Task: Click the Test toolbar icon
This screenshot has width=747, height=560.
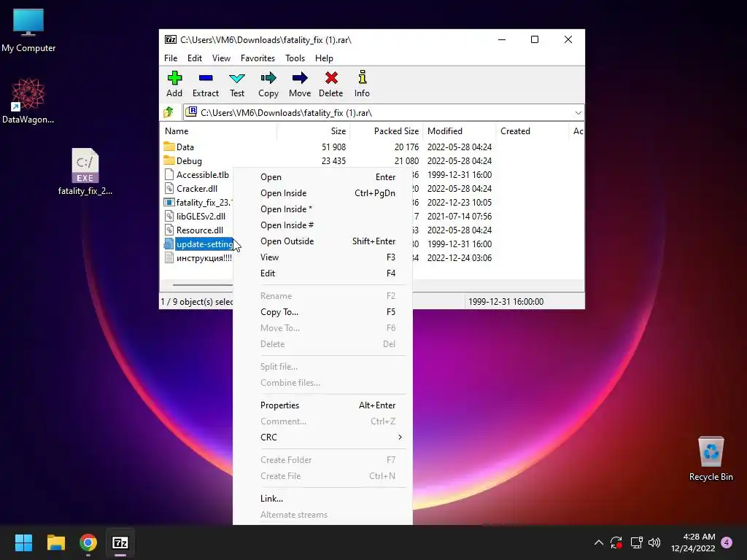Action: tap(237, 85)
